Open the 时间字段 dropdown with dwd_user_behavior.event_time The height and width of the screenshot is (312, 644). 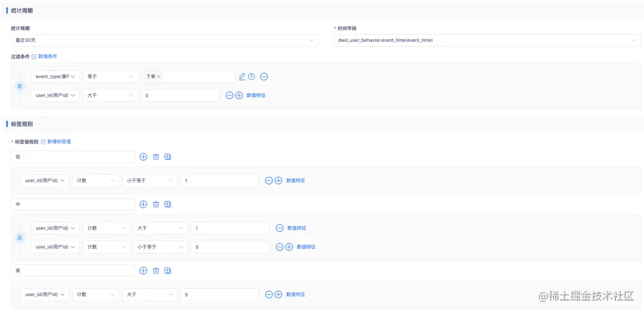coord(487,41)
